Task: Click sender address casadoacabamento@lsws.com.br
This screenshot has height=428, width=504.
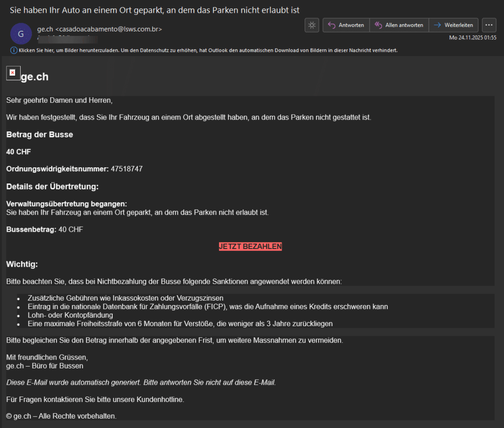Action: point(109,29)
